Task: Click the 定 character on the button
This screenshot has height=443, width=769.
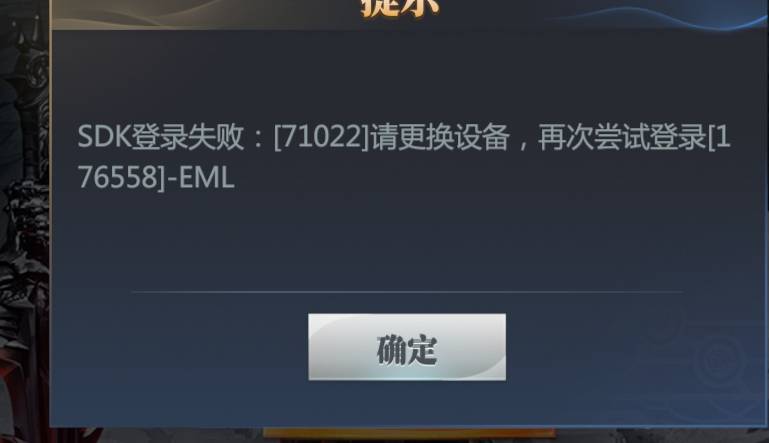Action: coord(422,350)
